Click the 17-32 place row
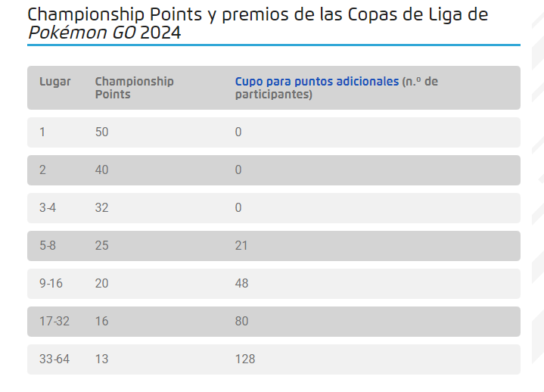Screen dimensions: 544x392 click(274, 321)
